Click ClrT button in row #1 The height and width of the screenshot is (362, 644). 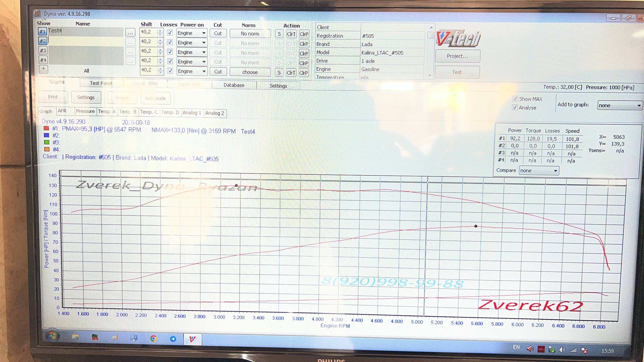291,34
